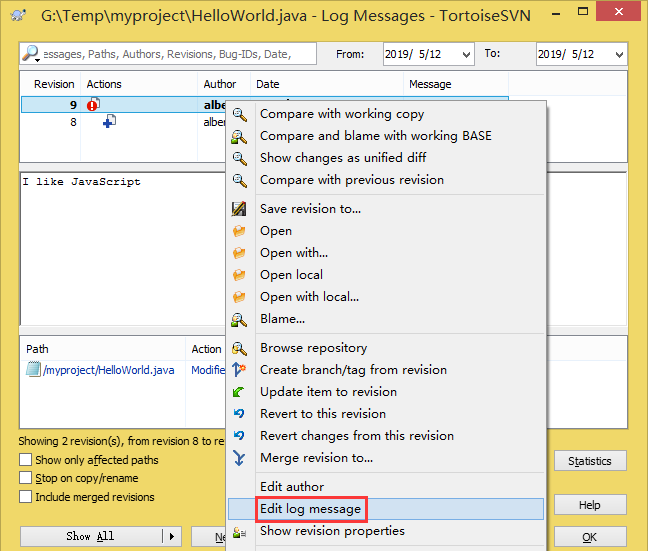Toggle Stop on copy/rename checkbox

(x=25, y=478)
